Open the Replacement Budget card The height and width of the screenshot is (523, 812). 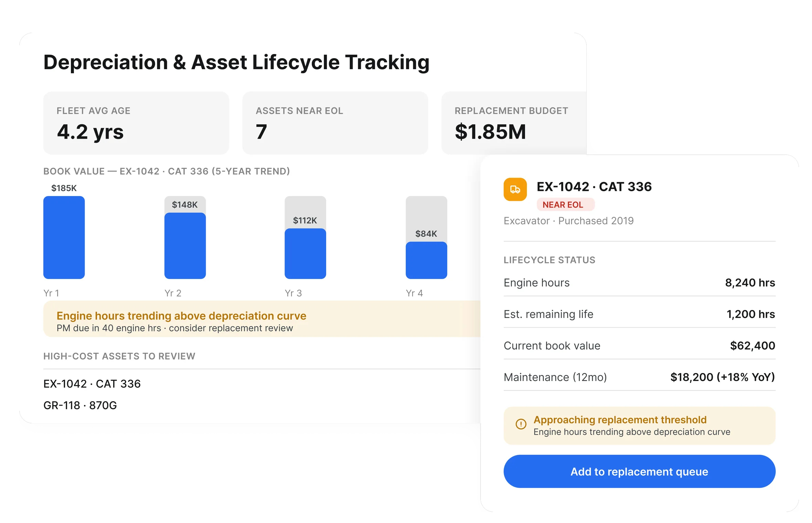514,123
